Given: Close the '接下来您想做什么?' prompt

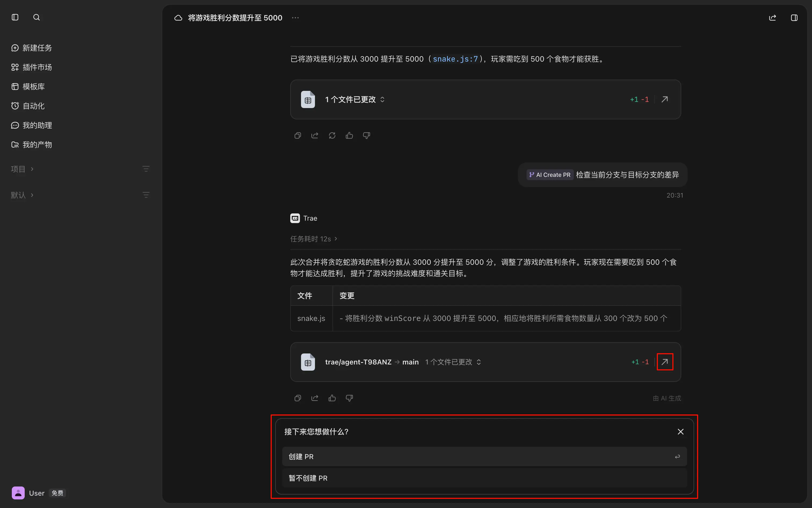Looking at the screenshot, I should [680, 432].
